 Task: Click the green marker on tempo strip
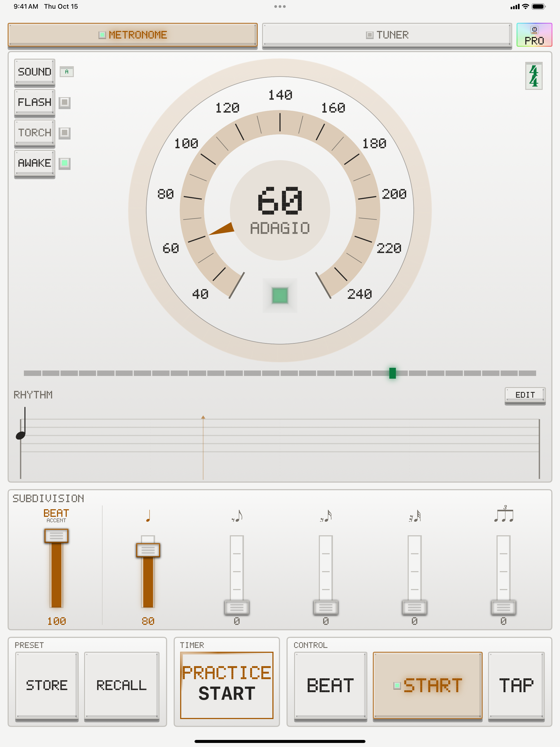[392, 373]
